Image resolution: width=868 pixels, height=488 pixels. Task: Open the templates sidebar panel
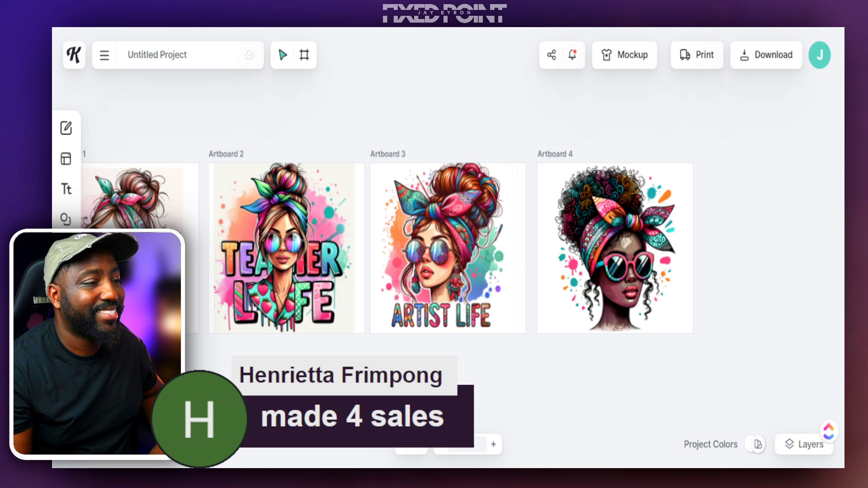point(66,159)
